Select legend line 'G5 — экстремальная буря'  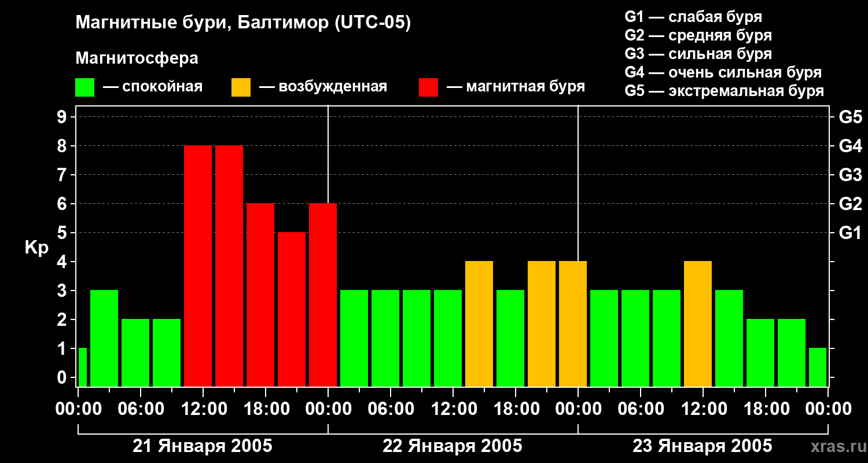click(724, 91)
